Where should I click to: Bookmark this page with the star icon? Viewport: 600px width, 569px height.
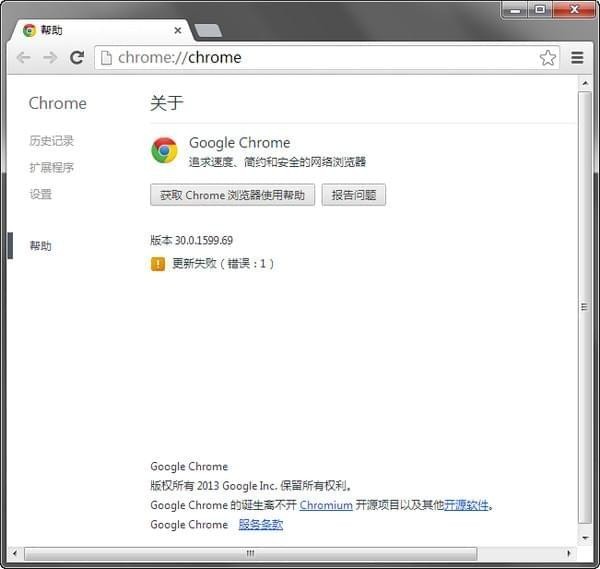coord(547,58)
